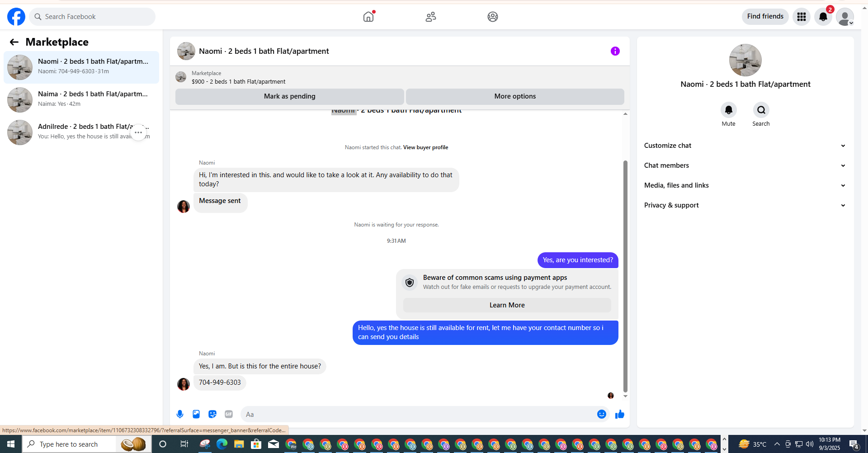Open the Adnilrede conversation in list

81,132
